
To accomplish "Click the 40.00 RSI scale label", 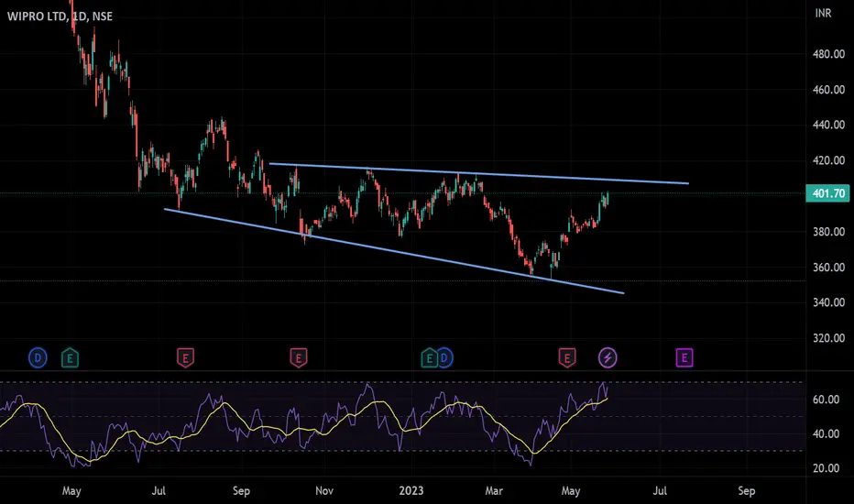I will [826, 434].
